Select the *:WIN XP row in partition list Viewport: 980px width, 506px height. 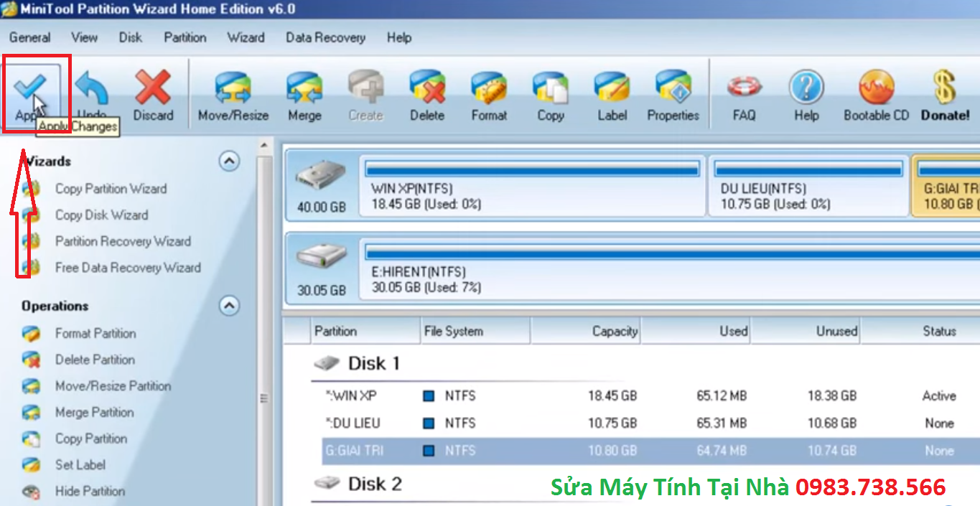coord(650,396)
